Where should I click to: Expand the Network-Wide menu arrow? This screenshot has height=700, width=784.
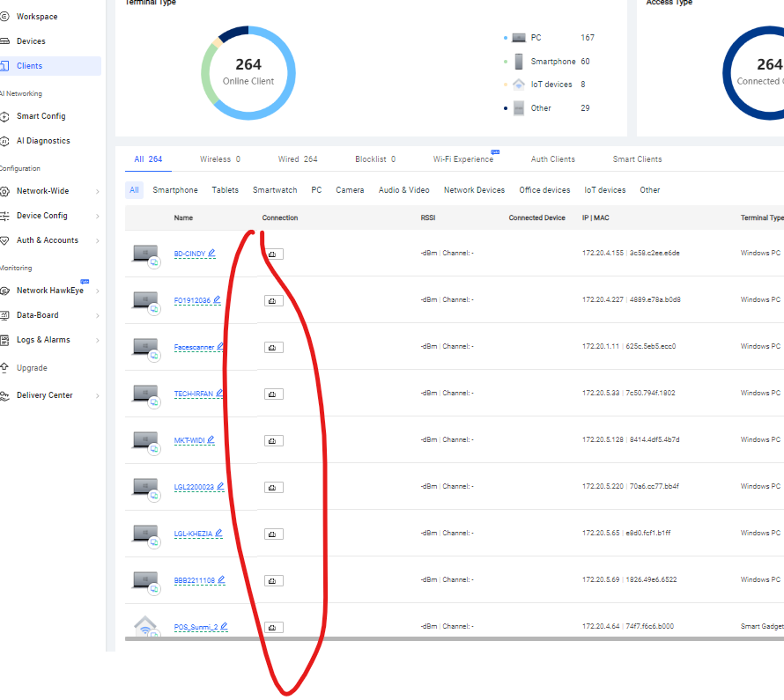(98, 191)
